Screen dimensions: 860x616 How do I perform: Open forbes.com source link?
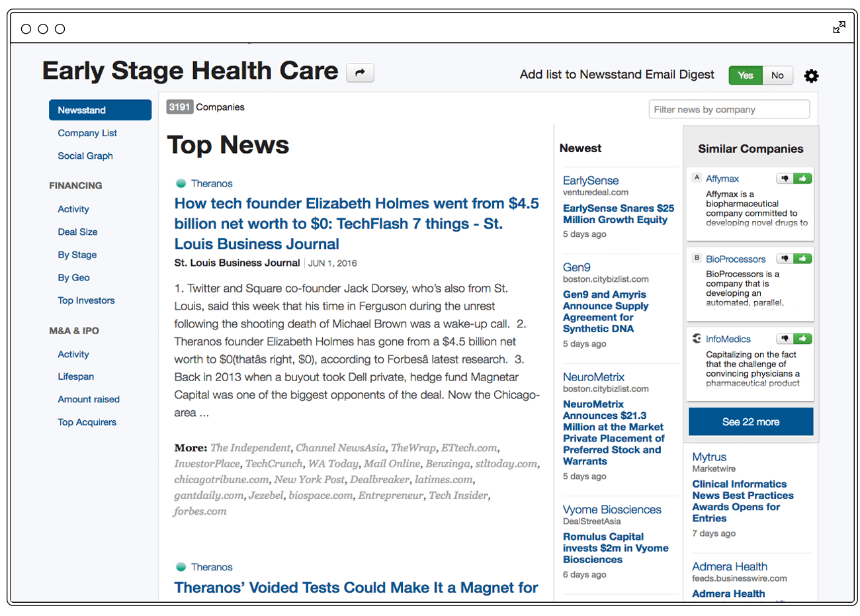pyautogui.click(x=200, y=511)
